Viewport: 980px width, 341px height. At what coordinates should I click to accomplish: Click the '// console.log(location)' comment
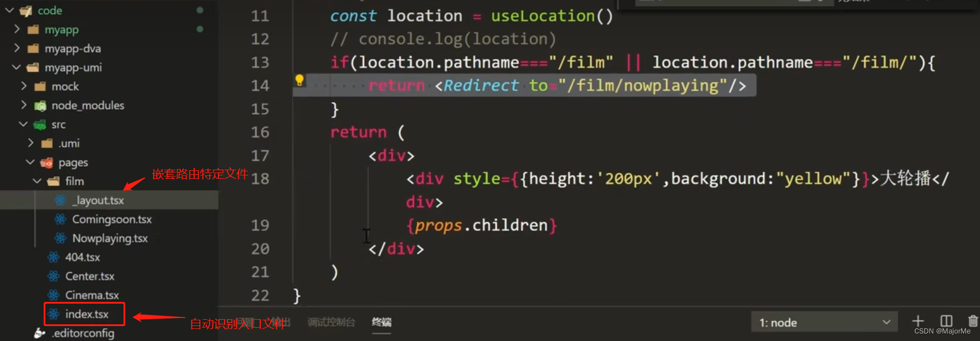[x=443, y=39]
